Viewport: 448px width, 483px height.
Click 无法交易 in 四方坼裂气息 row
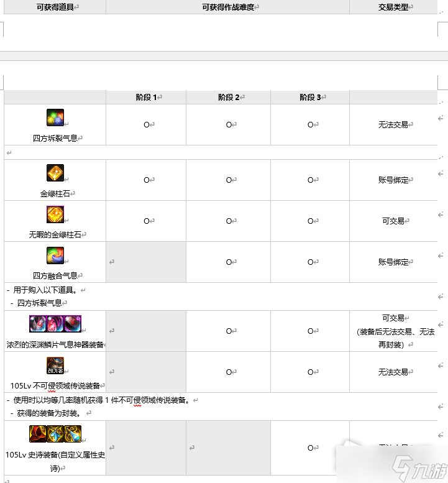(x=393, y=125)
